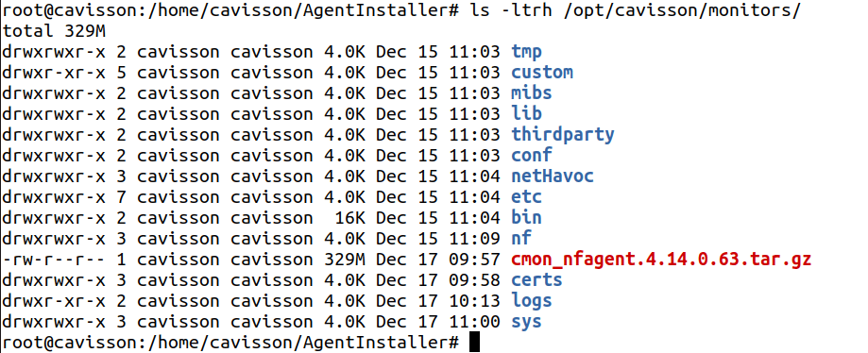Select the bin directory name
This screenshot has height=353, width=868.
coord(526,217)
